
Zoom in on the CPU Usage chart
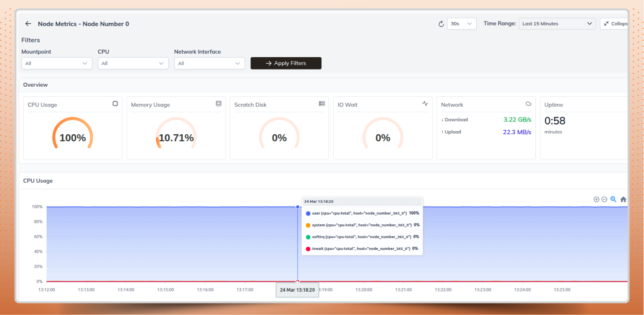coord(596,199)
